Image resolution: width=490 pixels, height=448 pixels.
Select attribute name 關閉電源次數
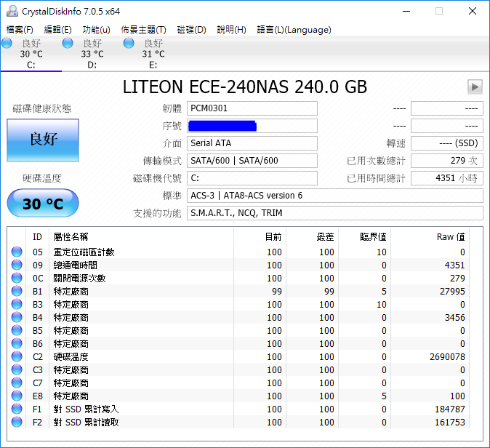79,279
